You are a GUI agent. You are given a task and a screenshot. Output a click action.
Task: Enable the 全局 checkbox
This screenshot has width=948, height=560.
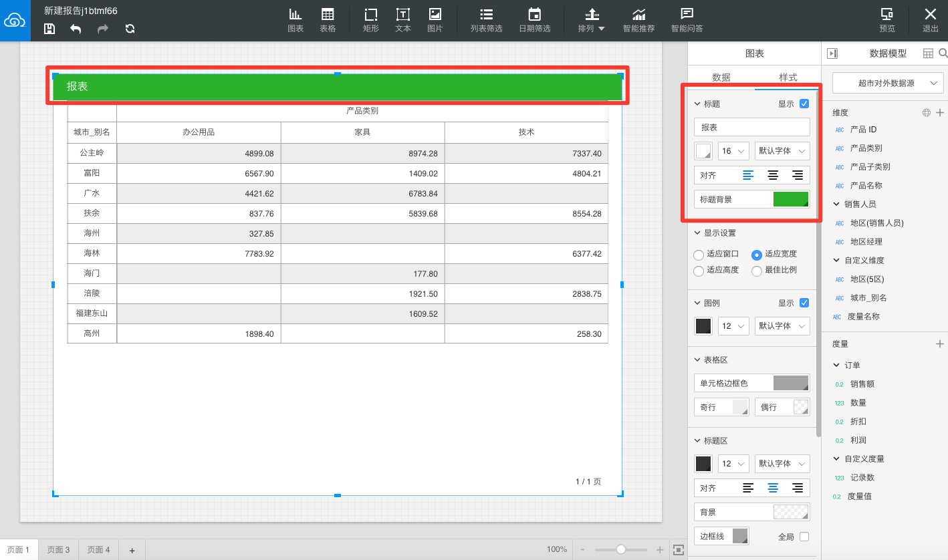(804, 537)
